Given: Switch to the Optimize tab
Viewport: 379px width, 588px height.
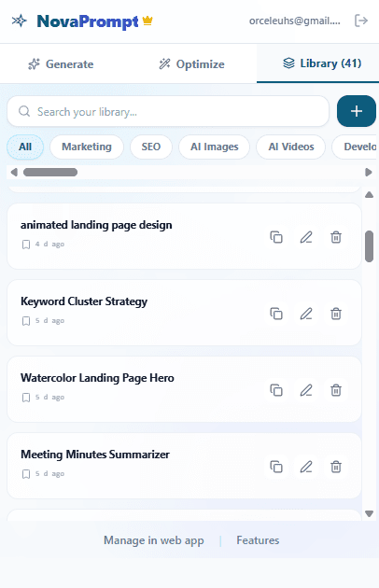Looking at the screenshot, I should tap(192, 64).
